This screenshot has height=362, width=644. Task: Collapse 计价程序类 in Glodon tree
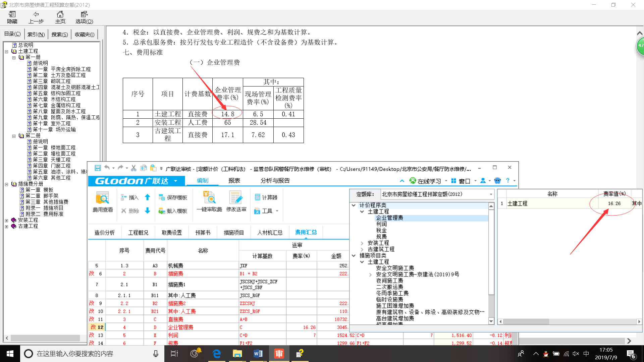[354, 205]
